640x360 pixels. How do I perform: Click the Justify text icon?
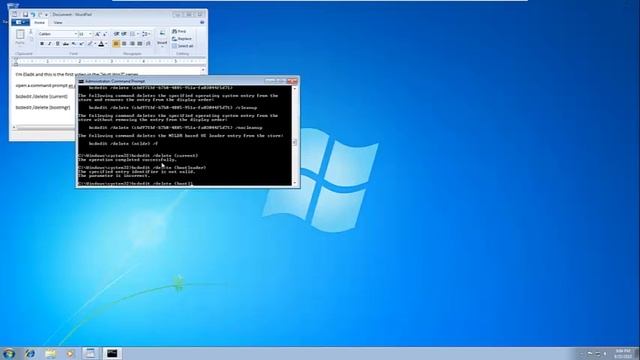pos(140,43)
